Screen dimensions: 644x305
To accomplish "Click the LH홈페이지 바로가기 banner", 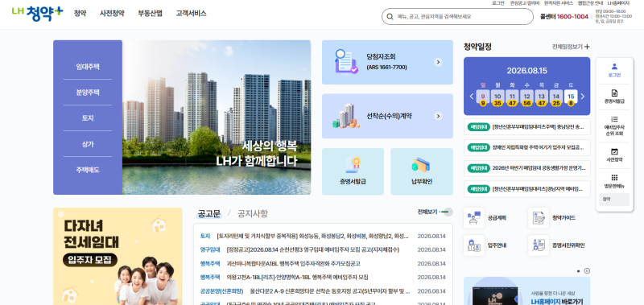I will click(527, 291).
